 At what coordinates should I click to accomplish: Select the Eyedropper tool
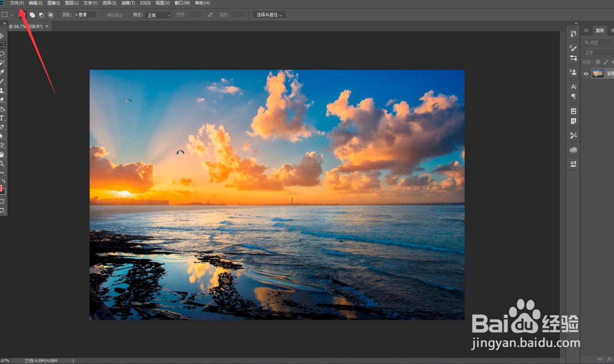2,72
